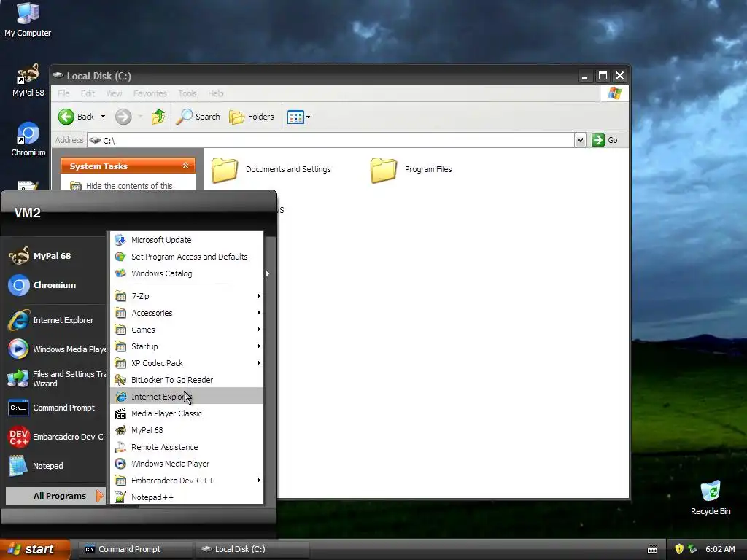The image size is (747, 560).
Task: Expand the Startup program group
Action: tap(187, 346)
